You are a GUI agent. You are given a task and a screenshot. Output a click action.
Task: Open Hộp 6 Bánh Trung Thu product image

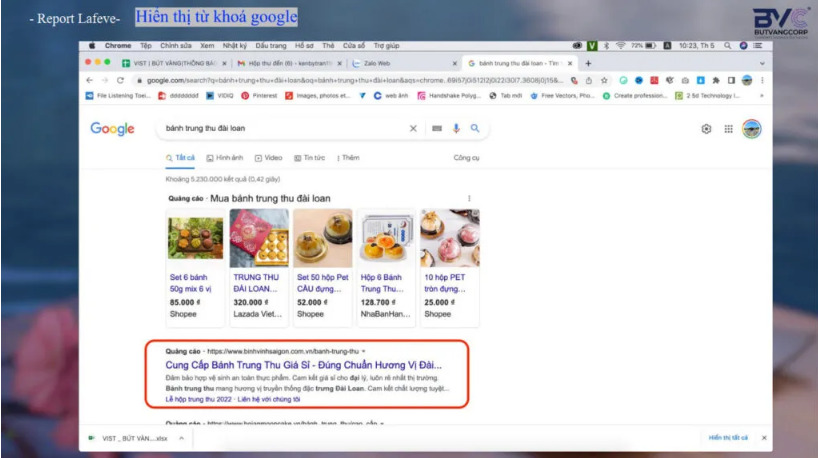point(386,238)
